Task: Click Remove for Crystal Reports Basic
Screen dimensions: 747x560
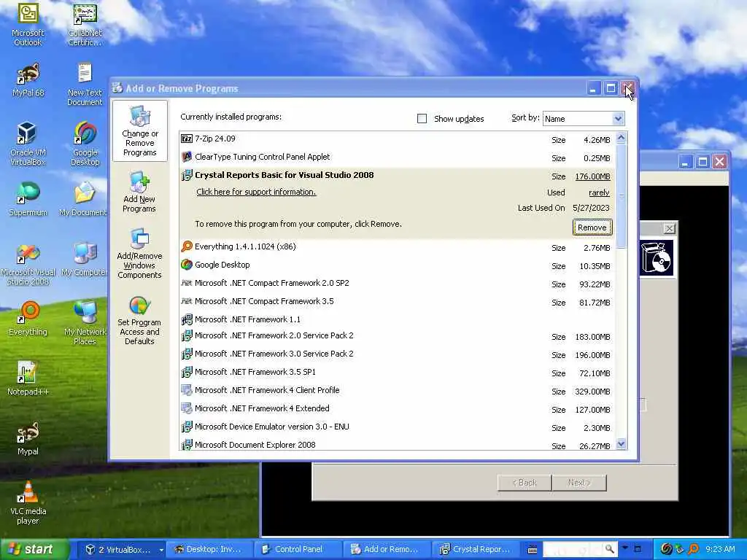Action: tap(592, 227)
